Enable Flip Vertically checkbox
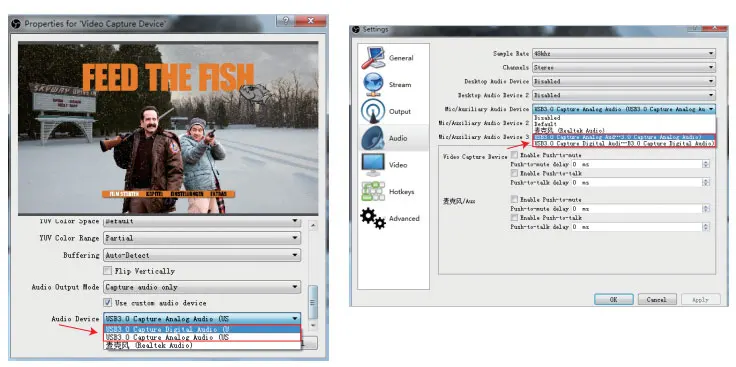Screen dimensions: 736x367 [x=107, y=271]
